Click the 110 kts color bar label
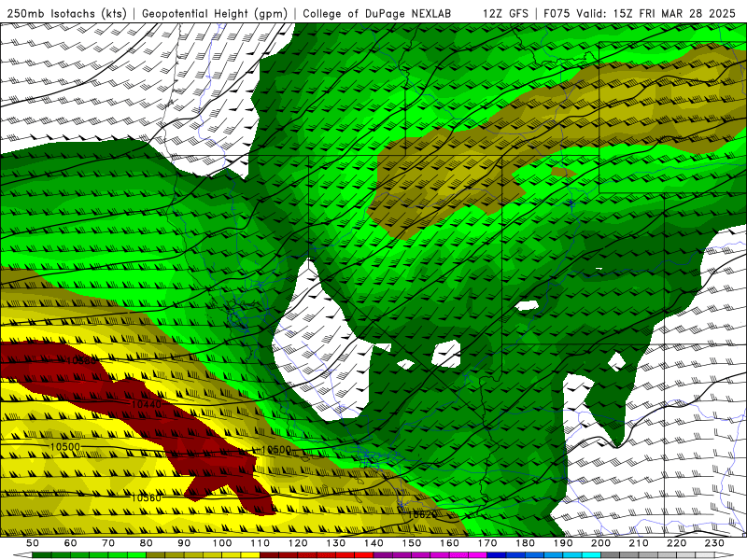Screen dimensions: 747x560 (261, 543)
